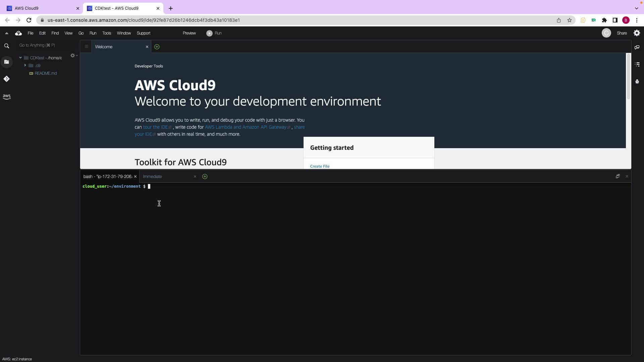The height and width of the screenshot is (362, 644).
Task: Click the Share button
Action: [622, 33]
